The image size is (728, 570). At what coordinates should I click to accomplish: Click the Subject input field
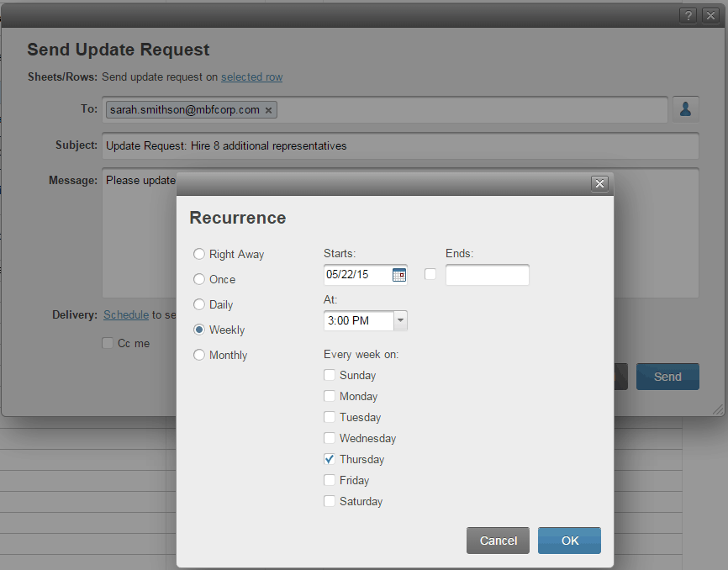(x=336, y=145)
